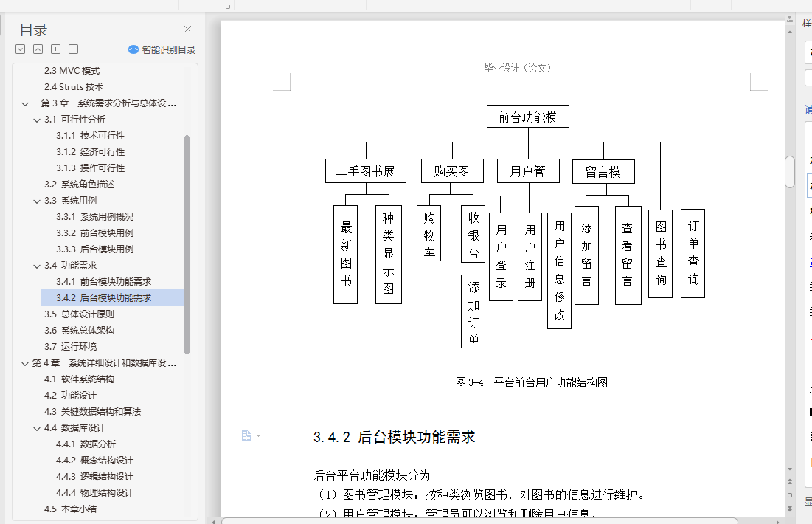Navigate to 3.7 运行环境
Image resolution: width=812 pixels, height=524 pixels.
pos(70,346)
